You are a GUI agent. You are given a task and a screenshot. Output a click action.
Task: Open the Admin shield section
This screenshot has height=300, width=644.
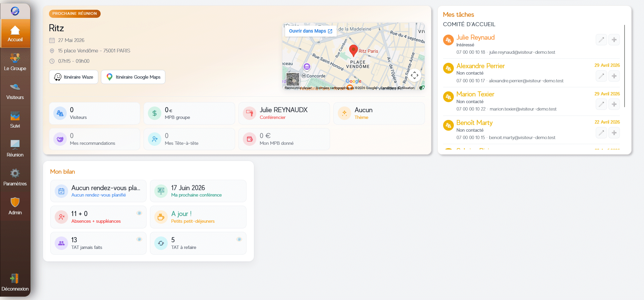[15, 206]
